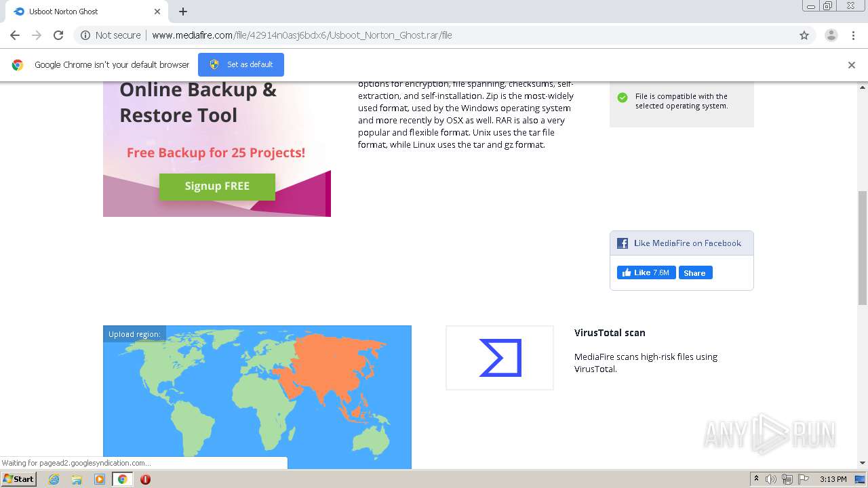Click the Facebook logo icon
The width and height of the screenshot is (868, 488).
pyautogui.click(x=623, y=243)
